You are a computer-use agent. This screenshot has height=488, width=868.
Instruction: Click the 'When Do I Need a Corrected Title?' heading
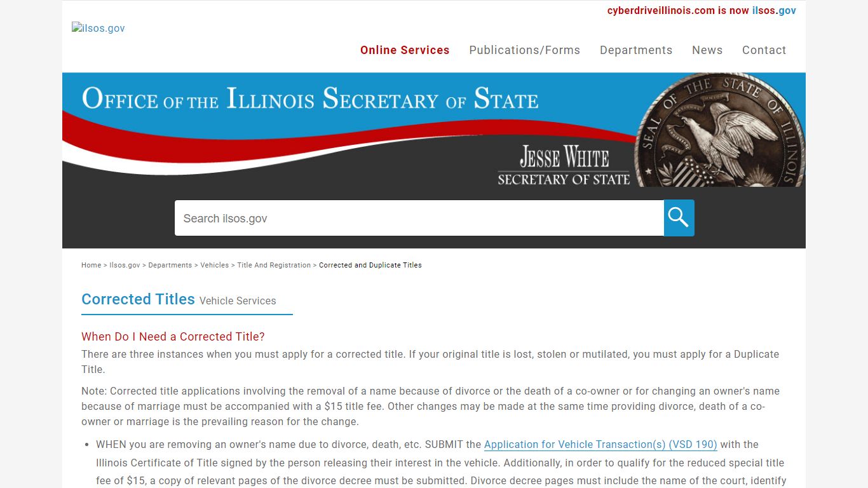tap(173, 336)
